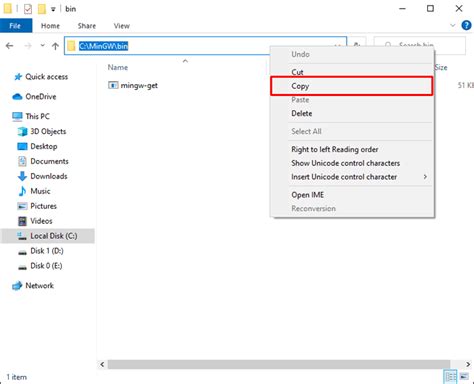Click horizontal scrollbar right arrow
This screenshot has width=474, height=384.
coord(468,364)
